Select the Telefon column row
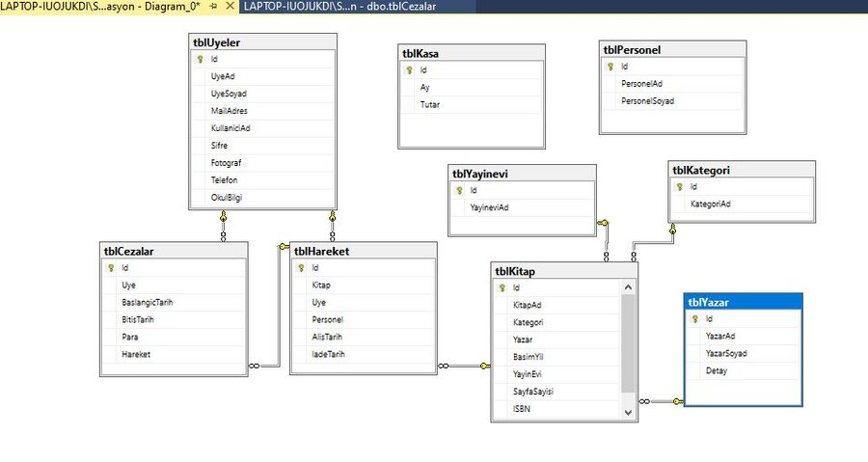Screen dimensions: 868x462 click(263, 179)
